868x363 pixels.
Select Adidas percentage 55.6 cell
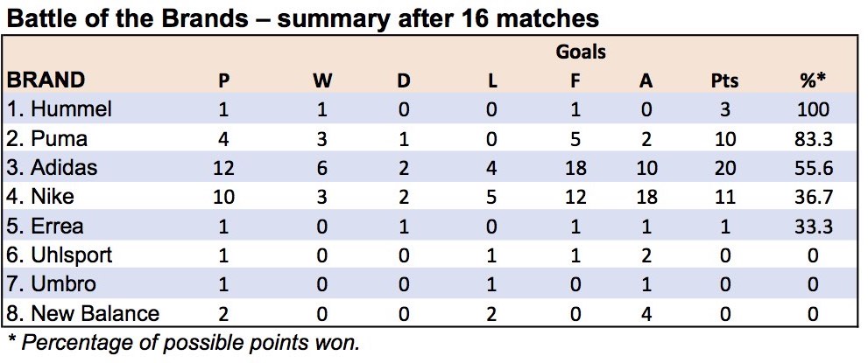(811, 168)
